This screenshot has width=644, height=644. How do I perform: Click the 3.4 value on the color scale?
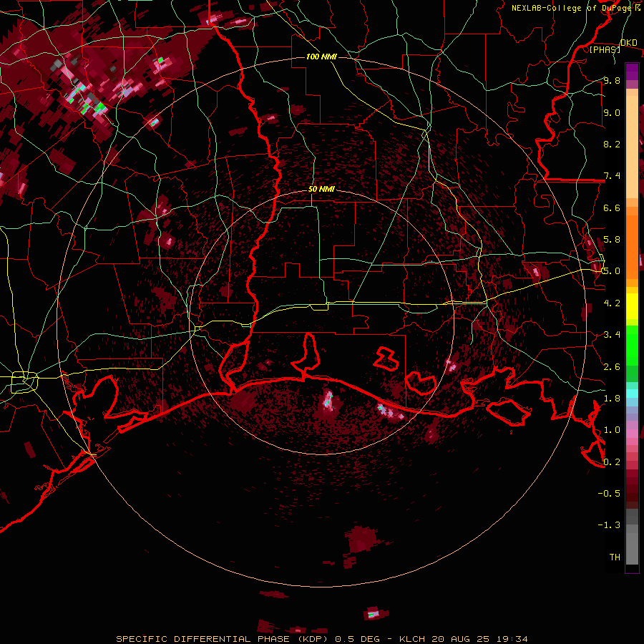pyautogui.click(x=612, y=335)
